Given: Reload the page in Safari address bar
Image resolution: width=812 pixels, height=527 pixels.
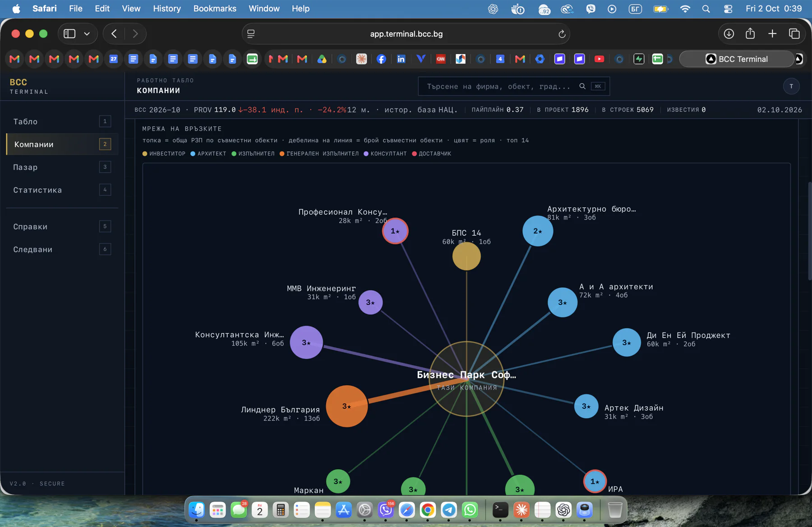Looking at the screenshot, I should pos(562,34).
